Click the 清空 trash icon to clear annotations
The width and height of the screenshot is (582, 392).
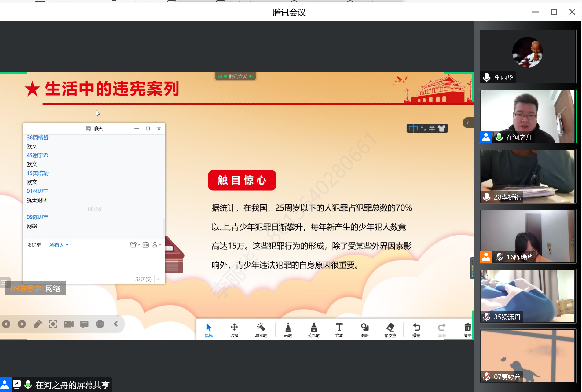(467, 330)
